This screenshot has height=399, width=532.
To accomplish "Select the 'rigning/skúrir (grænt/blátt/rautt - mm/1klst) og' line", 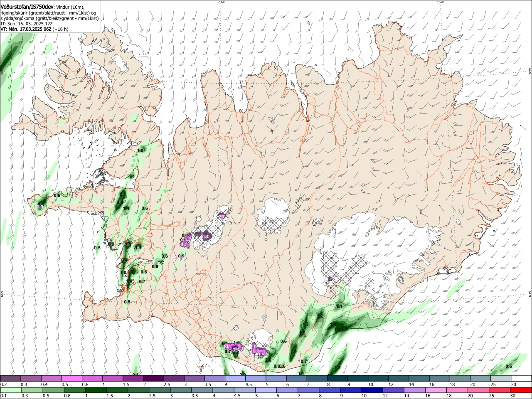I will tap(48, 13).
